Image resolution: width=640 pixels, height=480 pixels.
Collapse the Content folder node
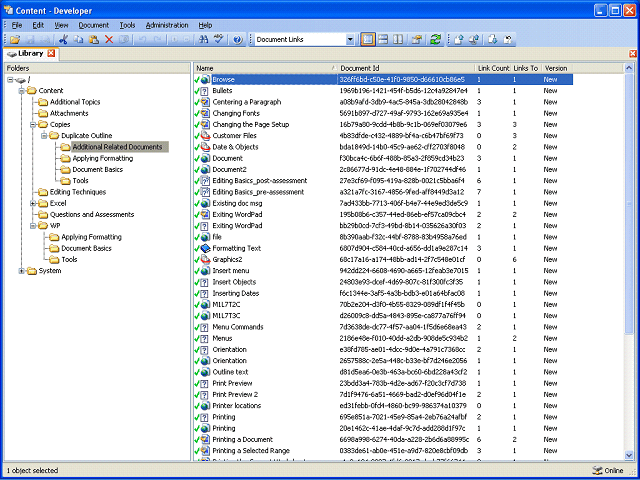point(22,91)
